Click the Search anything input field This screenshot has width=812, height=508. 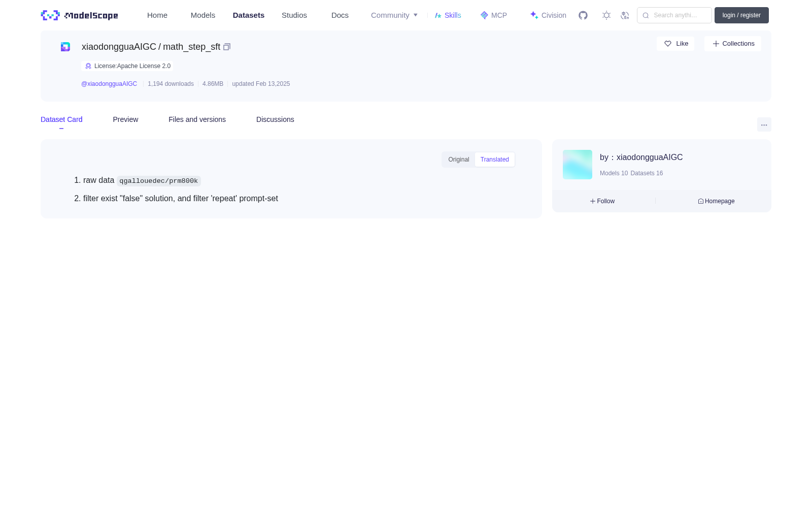[x=674, y=15]
